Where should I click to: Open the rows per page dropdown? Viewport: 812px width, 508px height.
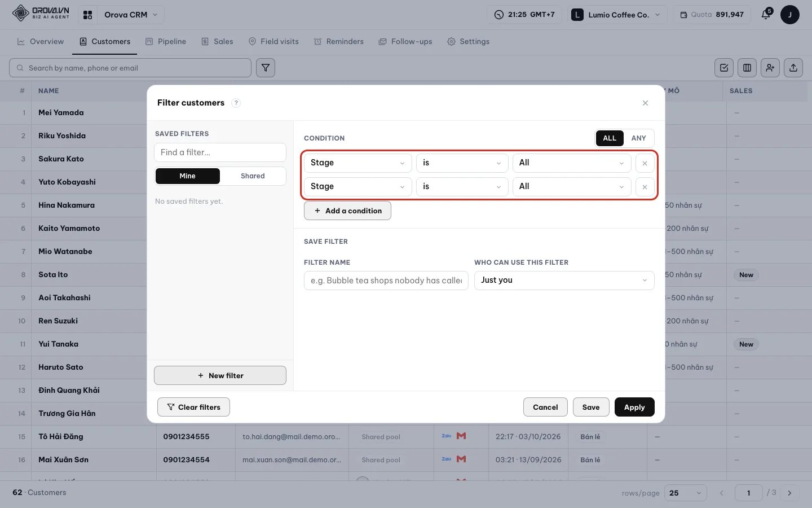[x=685, y=493]
